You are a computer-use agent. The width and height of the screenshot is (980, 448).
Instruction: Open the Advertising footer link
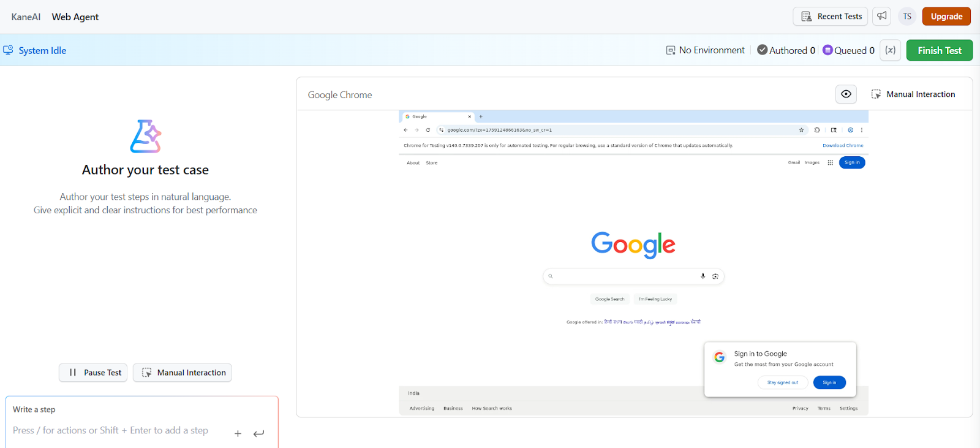click(421, 408)
